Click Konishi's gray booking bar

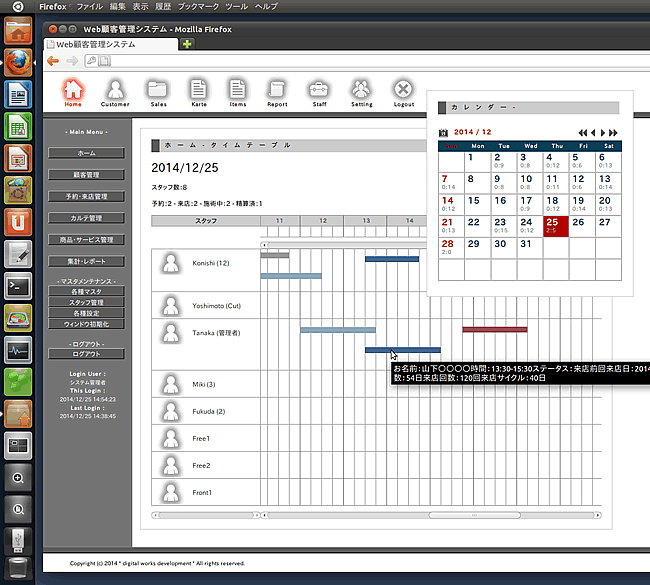(274, 255)
